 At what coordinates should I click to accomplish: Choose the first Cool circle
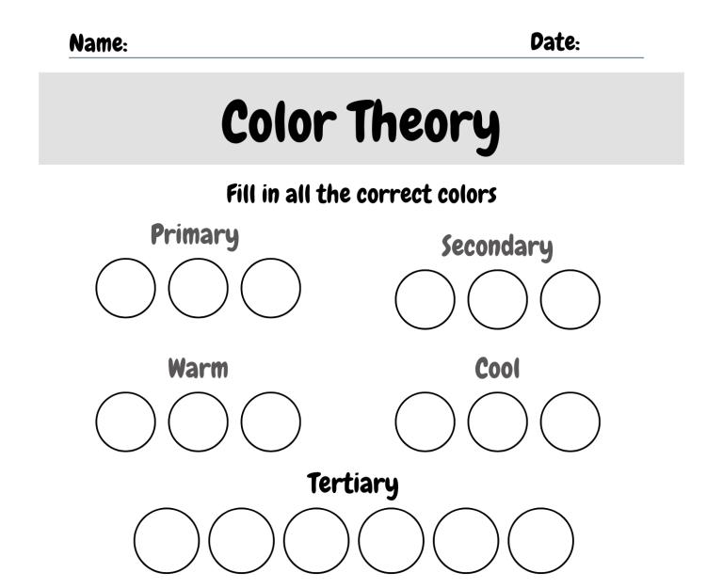coord(425,421)
